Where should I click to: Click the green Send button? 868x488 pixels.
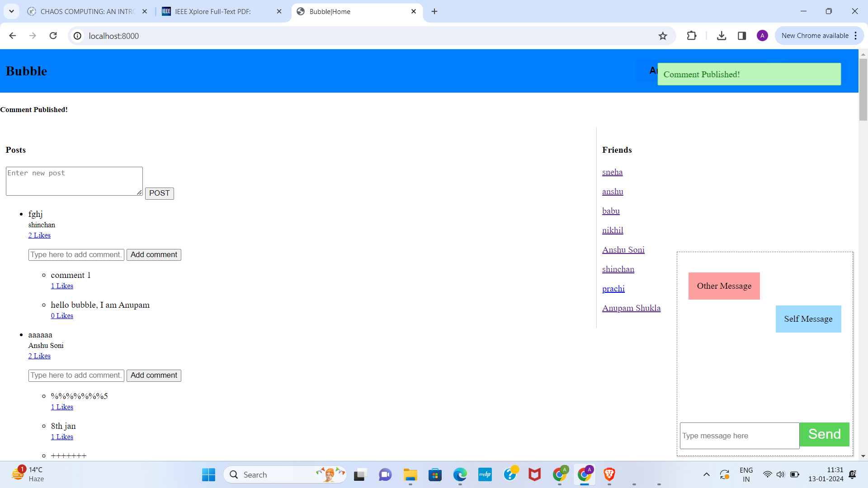tap(824, 434)
